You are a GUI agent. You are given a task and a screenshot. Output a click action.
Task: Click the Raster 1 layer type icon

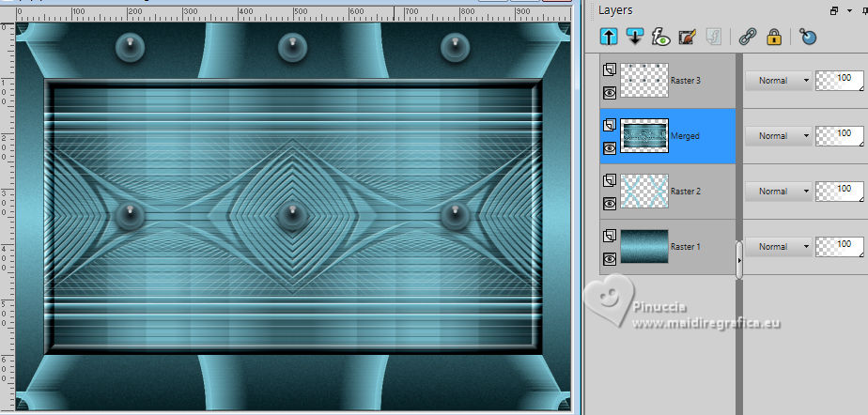[610, 236]
